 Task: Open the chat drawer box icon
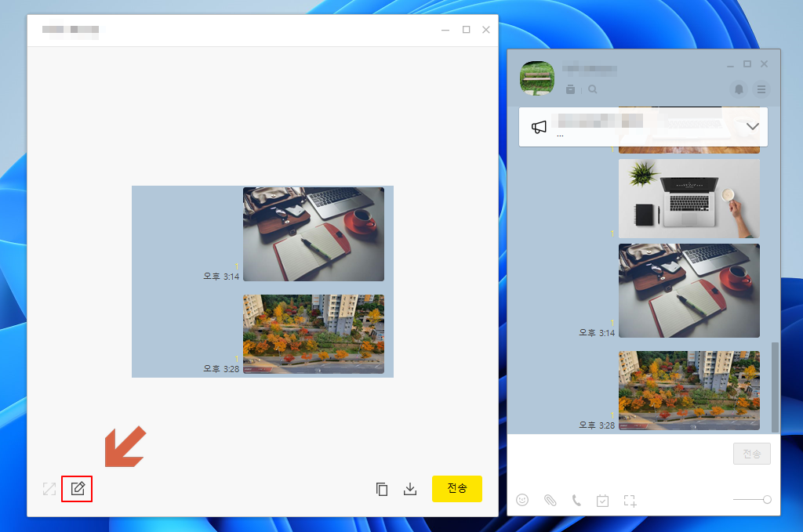[x=571, y=89]
